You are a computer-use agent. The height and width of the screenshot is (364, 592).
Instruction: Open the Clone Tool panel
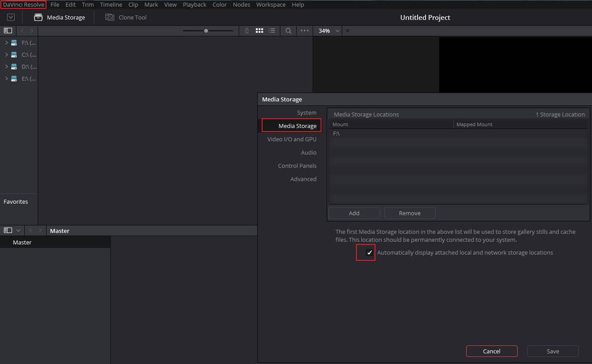click(126, 17)
